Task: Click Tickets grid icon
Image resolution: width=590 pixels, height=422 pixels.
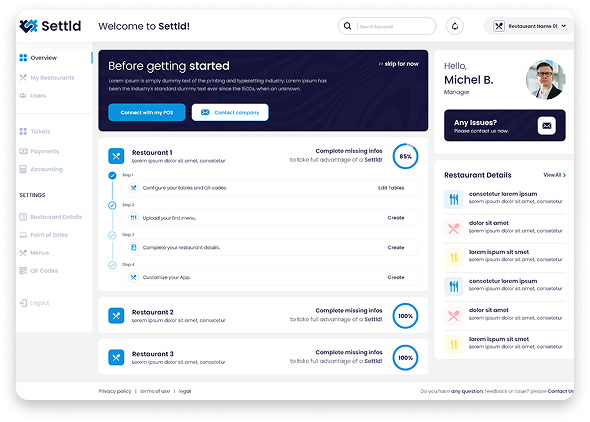Action: tap(23, 131)
